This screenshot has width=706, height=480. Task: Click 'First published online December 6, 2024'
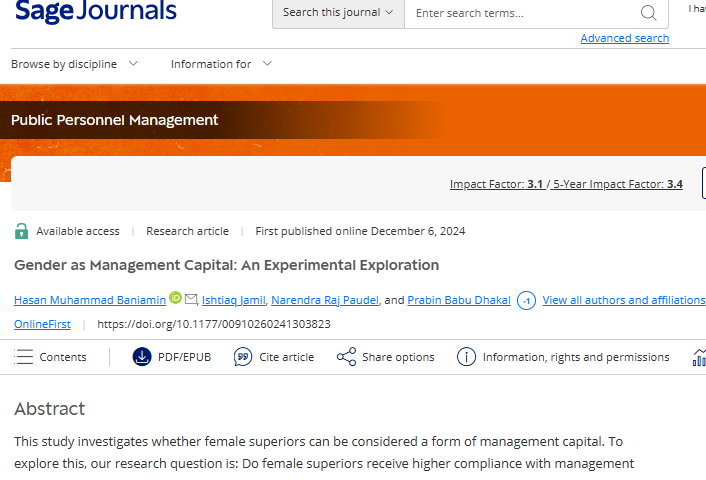[x=360, y=231]
